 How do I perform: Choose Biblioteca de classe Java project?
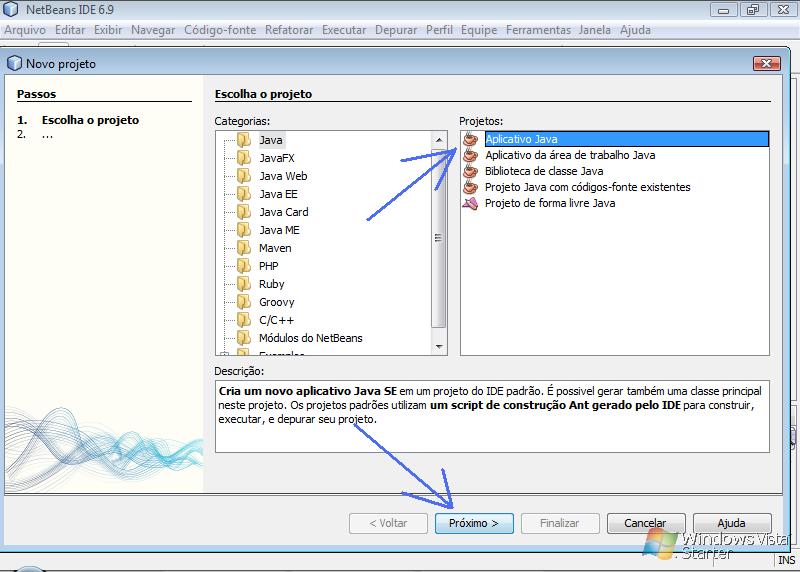544,171
